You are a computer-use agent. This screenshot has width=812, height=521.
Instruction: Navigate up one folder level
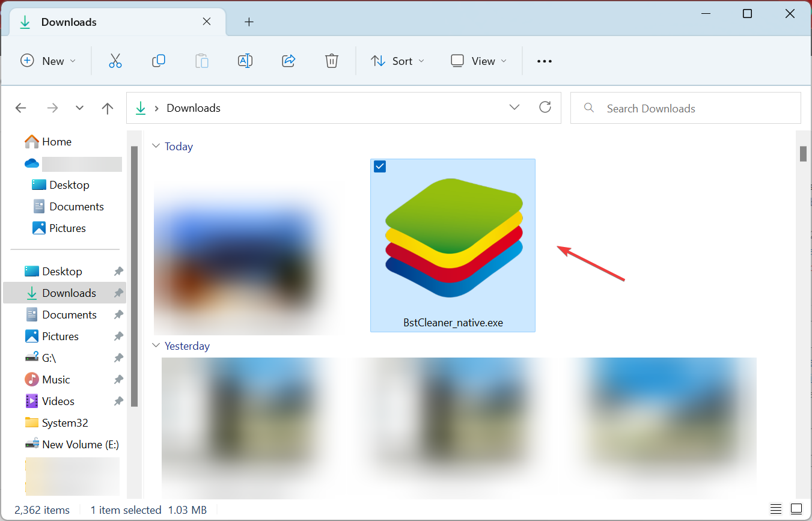107,108
